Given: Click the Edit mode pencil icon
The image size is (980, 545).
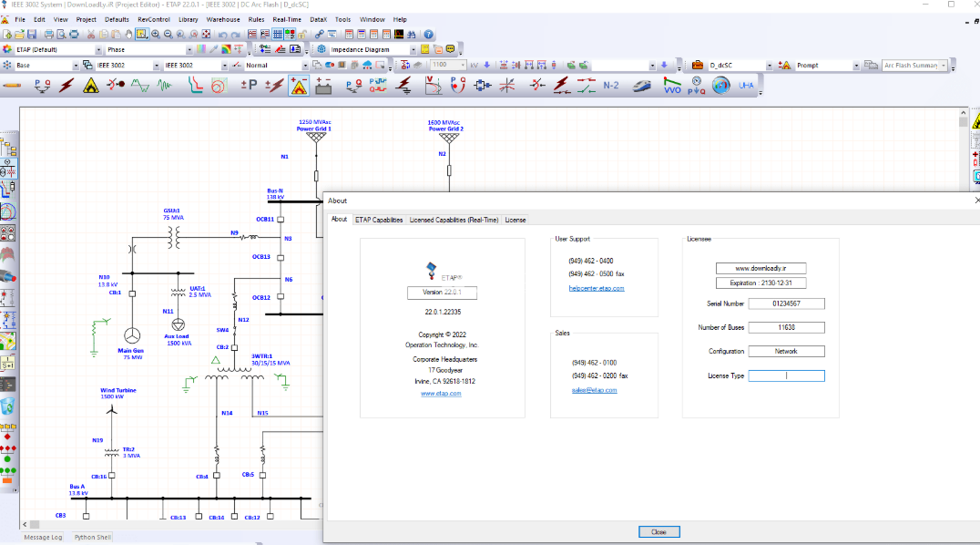Looking at the screenshot, I should [x=13, y=86].
